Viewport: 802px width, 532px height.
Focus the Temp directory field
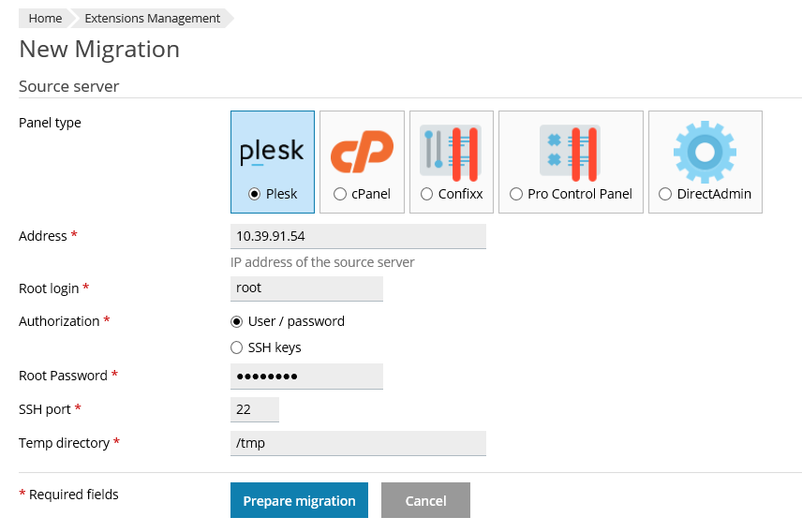[358, 443]
